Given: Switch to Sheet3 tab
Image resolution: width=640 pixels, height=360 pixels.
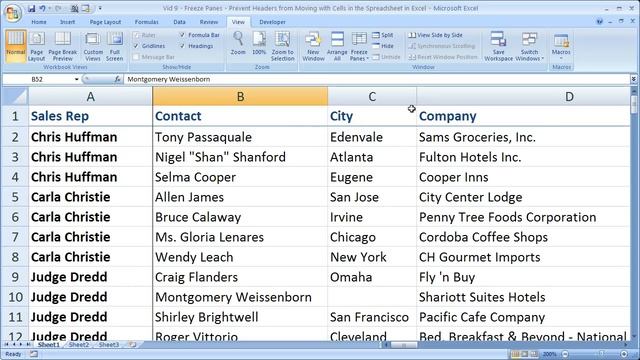Looking at the screenshot, I should tap(109, 345).
